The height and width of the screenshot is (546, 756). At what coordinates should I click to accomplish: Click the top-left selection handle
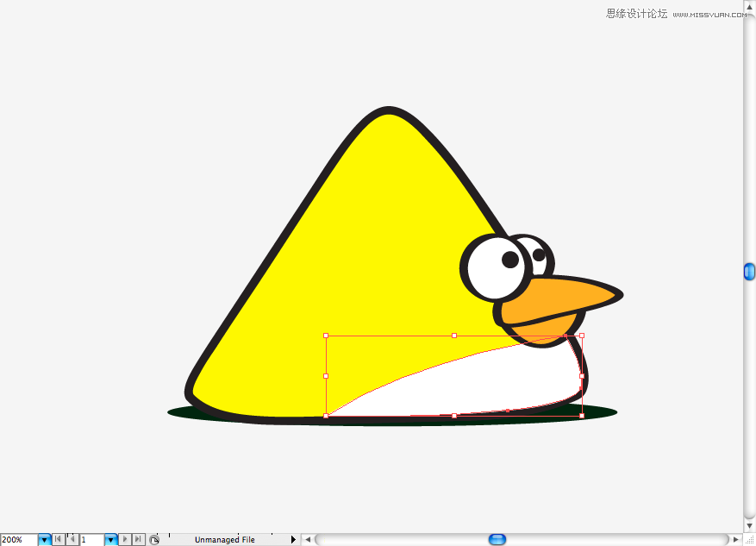pos(326,336)
